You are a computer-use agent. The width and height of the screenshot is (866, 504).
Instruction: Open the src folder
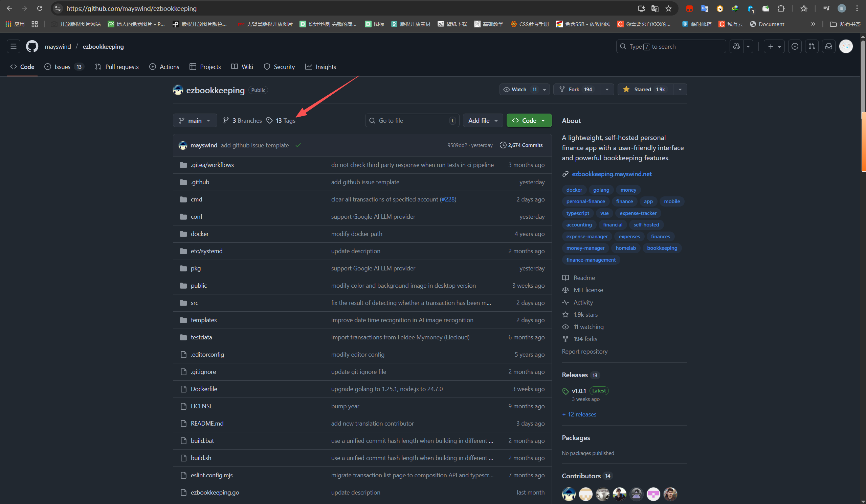click(x=194, y=303)
